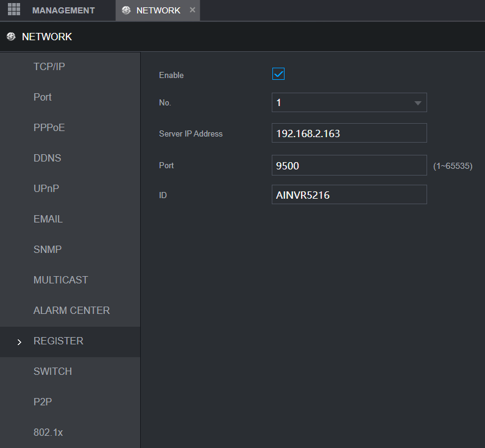Click the Port number input field
The image size is (485, 448).
coord(349,165)
